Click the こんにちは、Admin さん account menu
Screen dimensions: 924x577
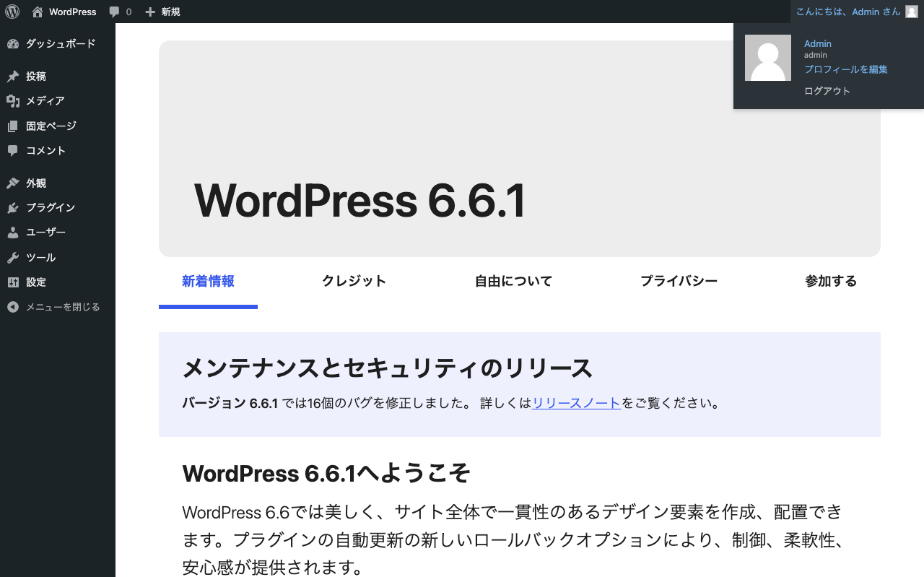click(857, 12)
